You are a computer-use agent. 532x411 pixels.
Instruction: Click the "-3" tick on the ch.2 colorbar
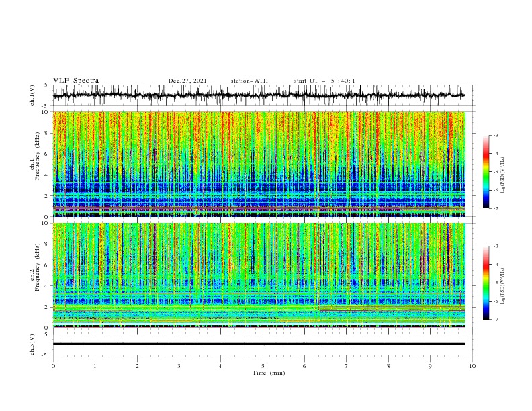pyautogui.click(x=495, y=246)
